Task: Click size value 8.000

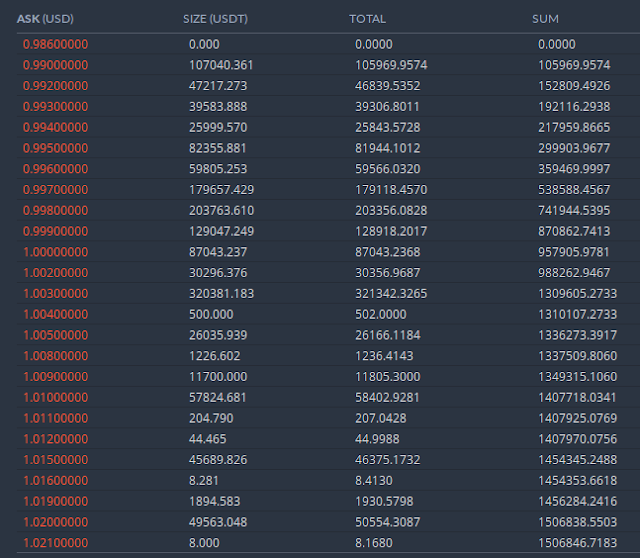Action: pos(204,542)
